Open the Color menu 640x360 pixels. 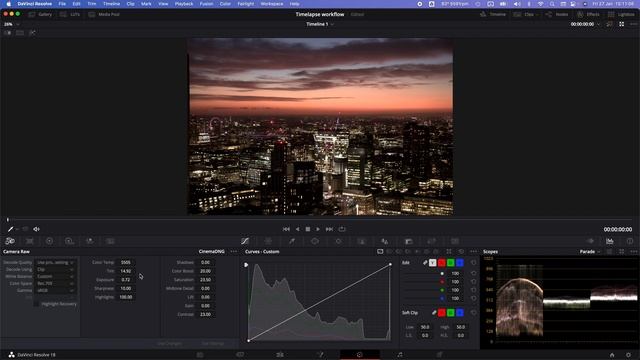pos(225,4)
